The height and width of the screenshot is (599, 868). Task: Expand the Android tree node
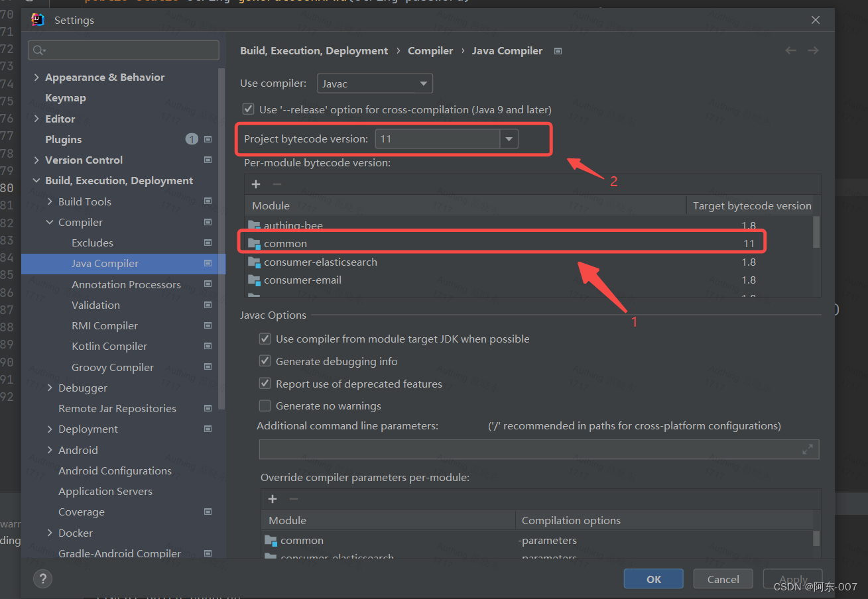[50, 450]
